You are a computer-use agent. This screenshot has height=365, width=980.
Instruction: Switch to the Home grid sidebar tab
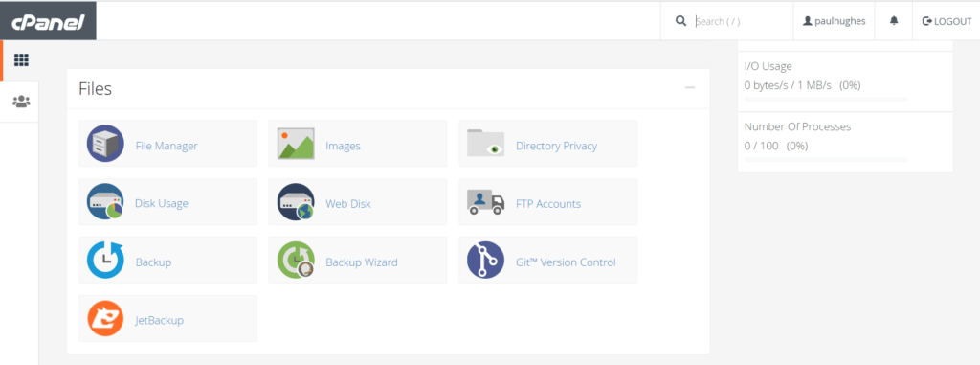coord(21,60)
